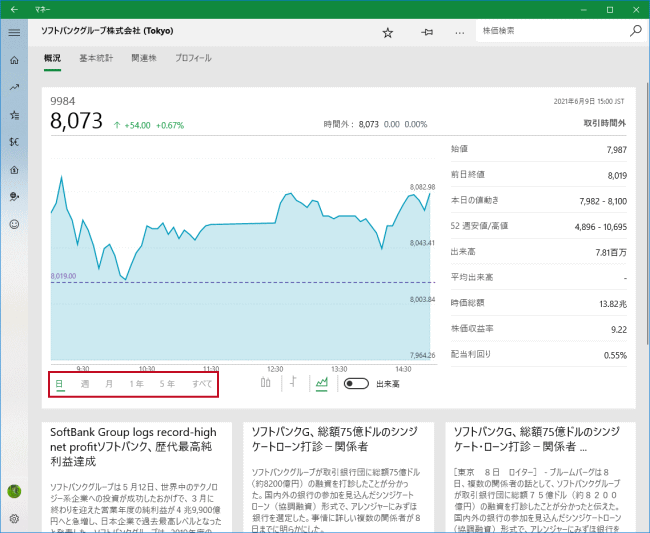This screenshot has height=533, width=650.
Task: Open Markets trend icon in sidebar
Action: point(14,87)
